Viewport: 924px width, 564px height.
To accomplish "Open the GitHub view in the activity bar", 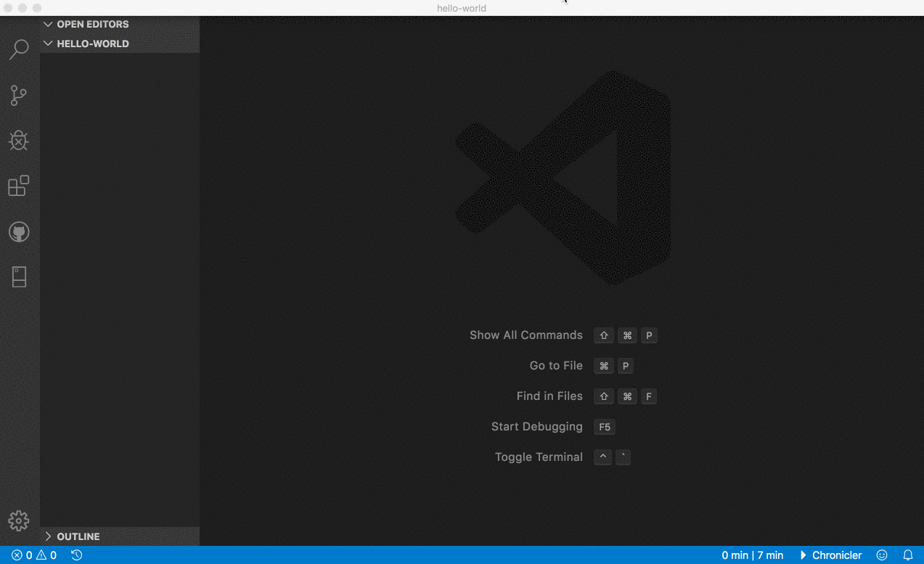I will click(18, 232).
